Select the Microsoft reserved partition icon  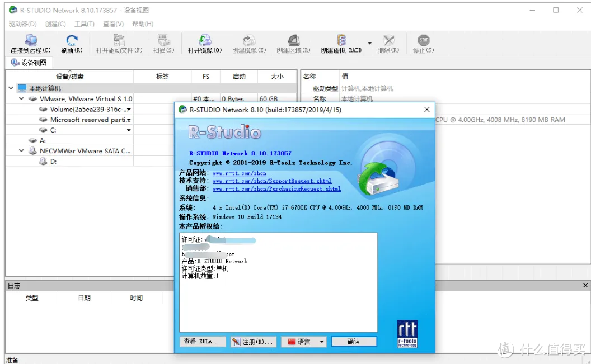click(x=43, y=120)
